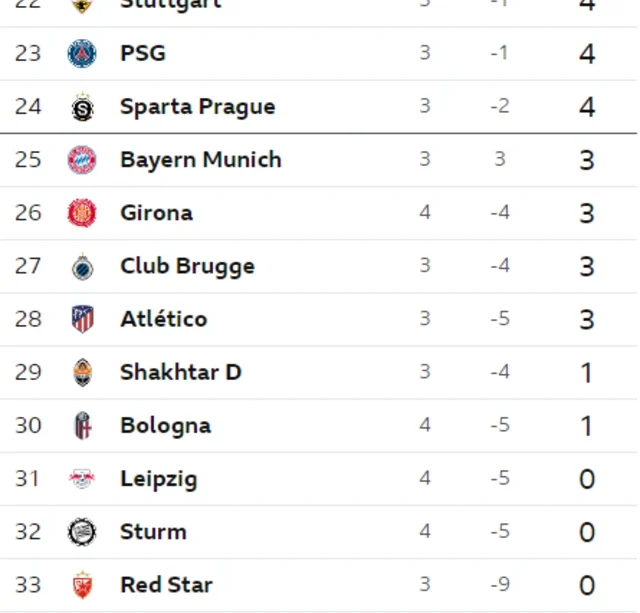640x613 pixels.
Task: Click the Girona club crest icon
Action: point(82,213)
